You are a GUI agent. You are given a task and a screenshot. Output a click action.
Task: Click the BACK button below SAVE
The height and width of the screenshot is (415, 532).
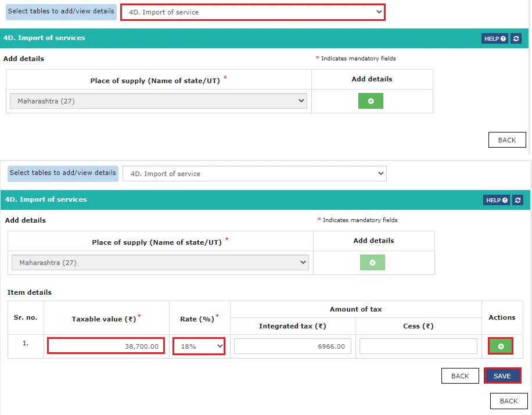pyautogui.click(x=508, y=401)
